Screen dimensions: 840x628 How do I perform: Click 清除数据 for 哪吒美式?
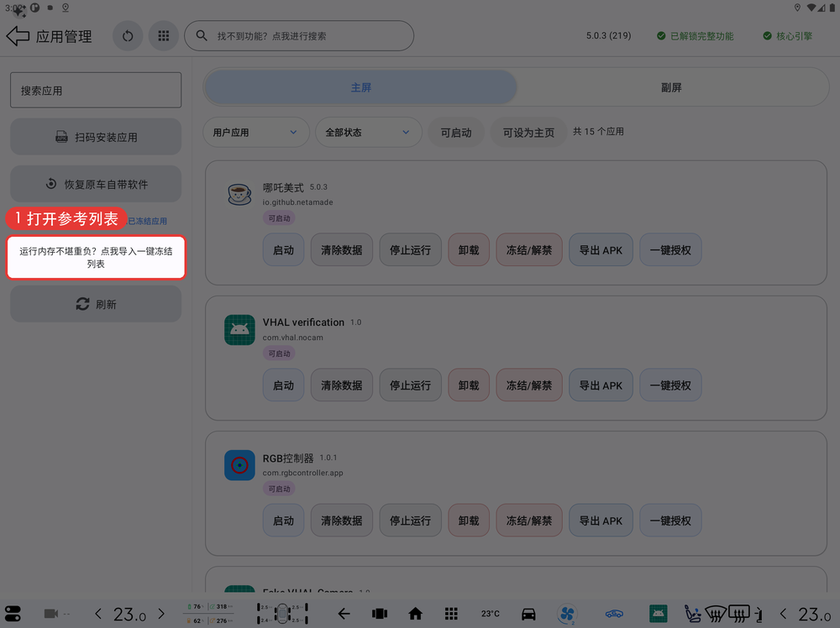[341, 249]
